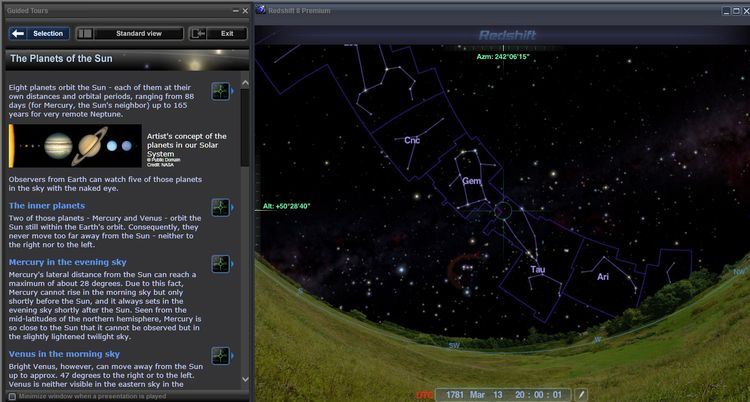Maximize the Redshift 8 Premium window
The image size is (750, 402).
click(x=736, y=11)
